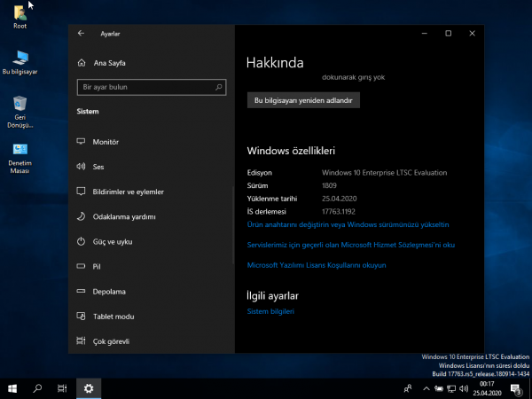
Task: Open Geri Dönüşüm recycle bin desktop icon
Action: point(20,109)
